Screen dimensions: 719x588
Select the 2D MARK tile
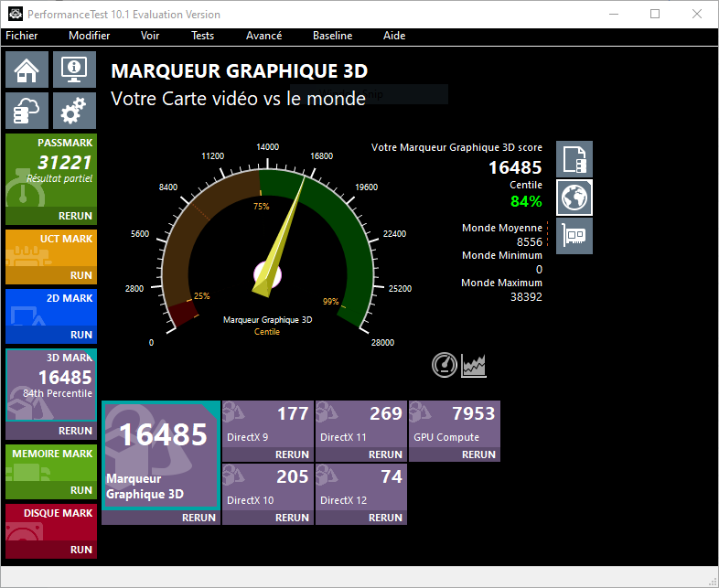[x=51, y=307]
